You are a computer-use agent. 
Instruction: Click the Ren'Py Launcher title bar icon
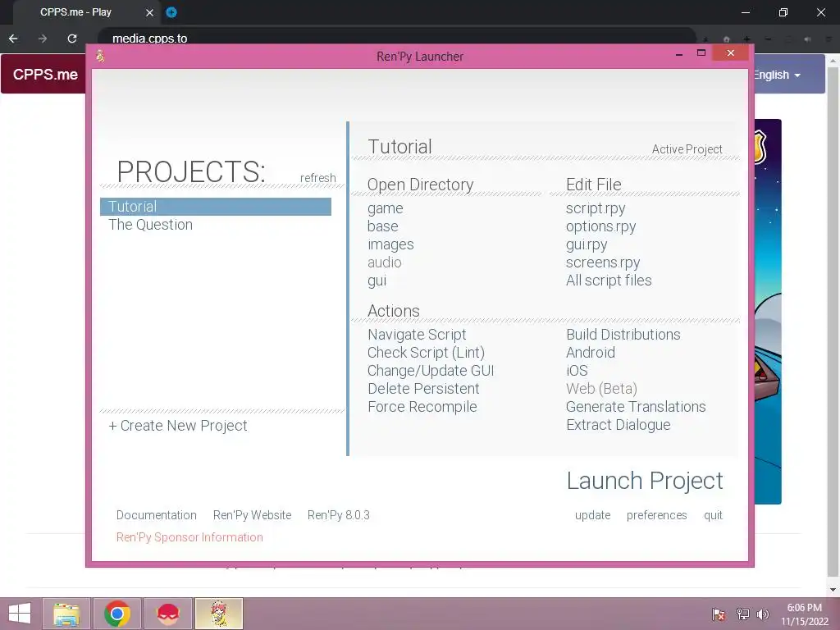point(100,55)
